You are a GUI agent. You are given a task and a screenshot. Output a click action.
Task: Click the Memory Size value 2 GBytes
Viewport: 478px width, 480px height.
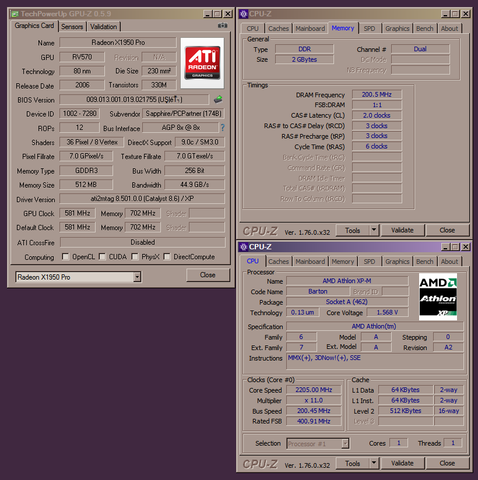coord(304,59)
